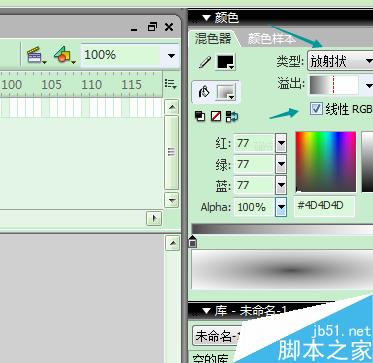Viewport: 373px width, 363px height.
Task: Open the 100% zoom dropdown
Action: [x=171, y=55]
